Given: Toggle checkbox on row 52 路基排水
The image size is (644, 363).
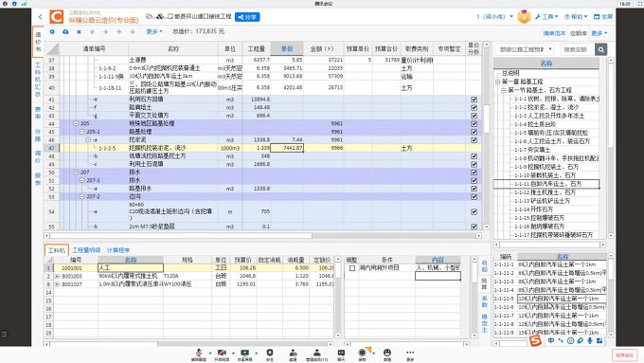Looking at the screenshot, I should [x=474, y=189].
